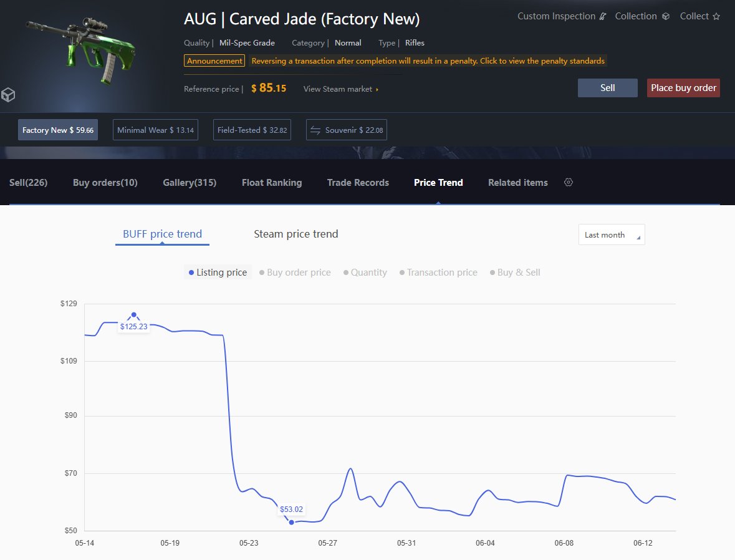Open the Related items tab
735x560 pixels.
point(518,183)
